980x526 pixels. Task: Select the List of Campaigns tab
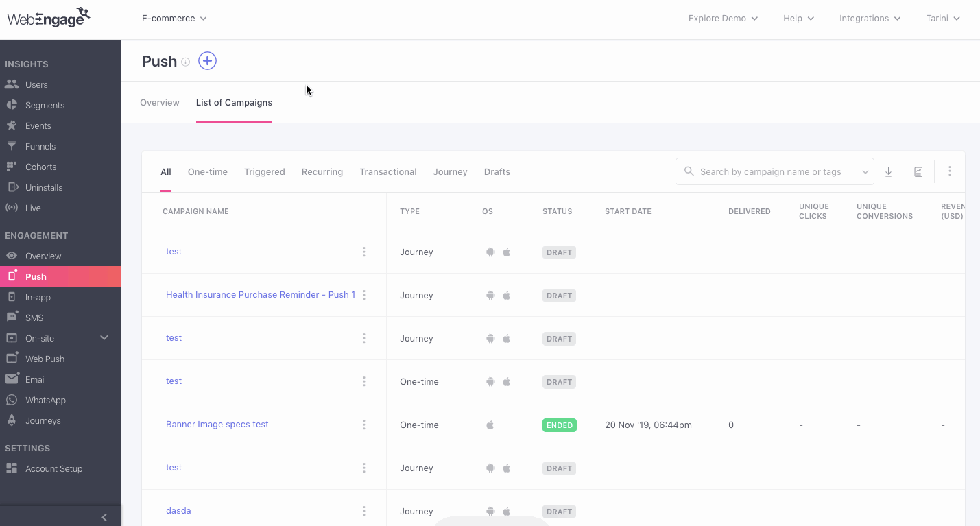click(x=234, y=103)
